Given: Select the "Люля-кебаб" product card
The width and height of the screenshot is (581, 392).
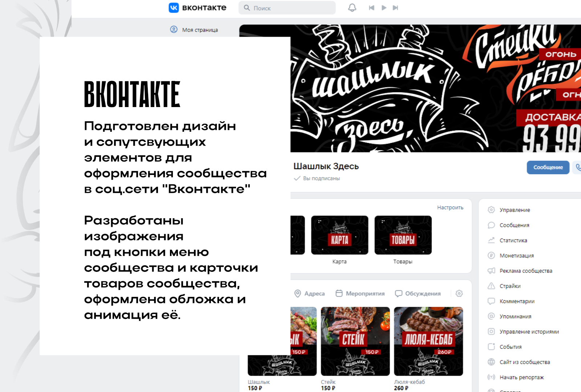Looking at the screenshot, I should tap(428, 341).
